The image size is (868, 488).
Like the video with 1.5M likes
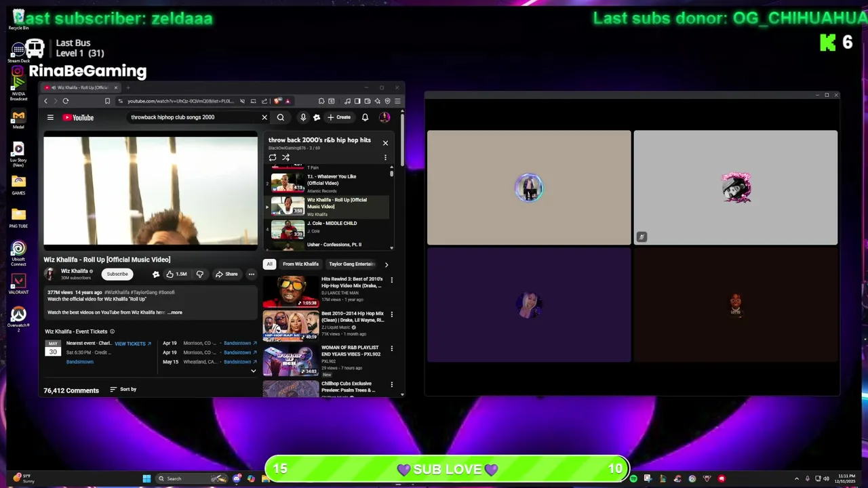pyautogui.click(x=176, y=274)
